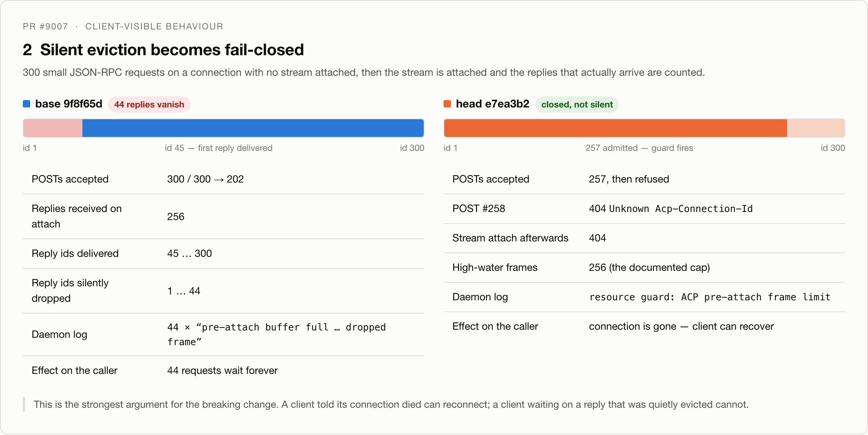This screenshot has width=868, height=435.
Task: Click the orange admitted segment of head bar
Action: tap(615, 128)
